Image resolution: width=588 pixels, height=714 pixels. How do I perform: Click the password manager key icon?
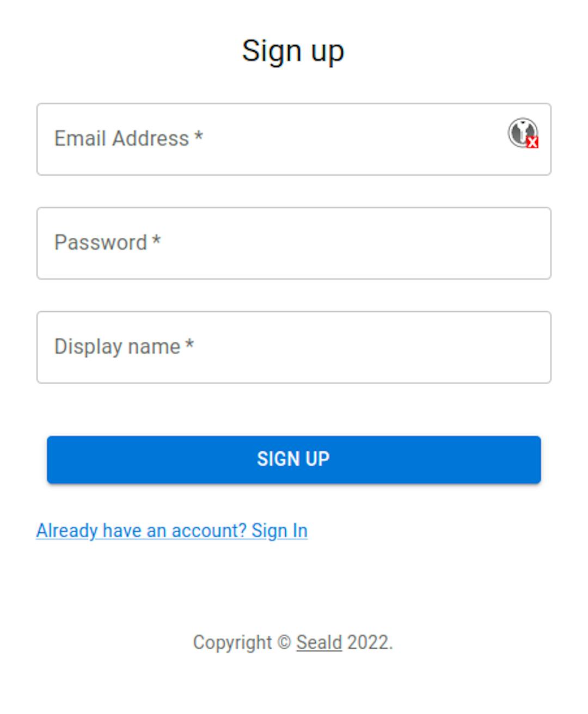coord(523,133)
